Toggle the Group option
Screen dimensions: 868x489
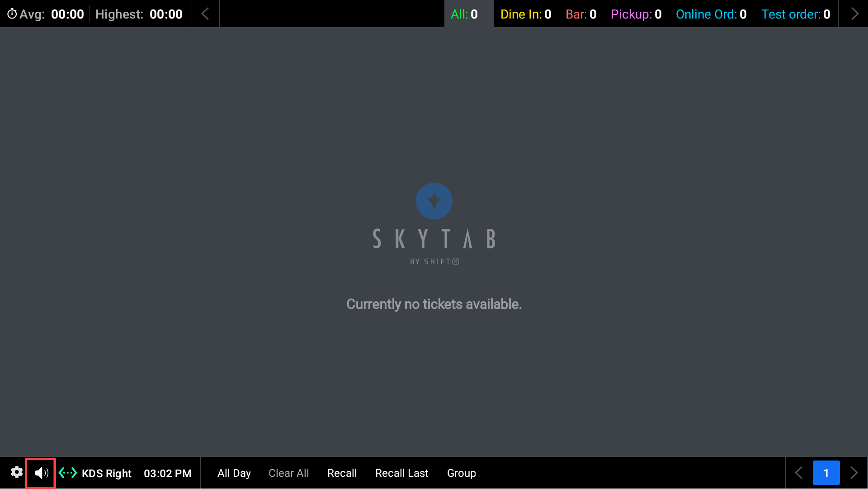[461, 473]
